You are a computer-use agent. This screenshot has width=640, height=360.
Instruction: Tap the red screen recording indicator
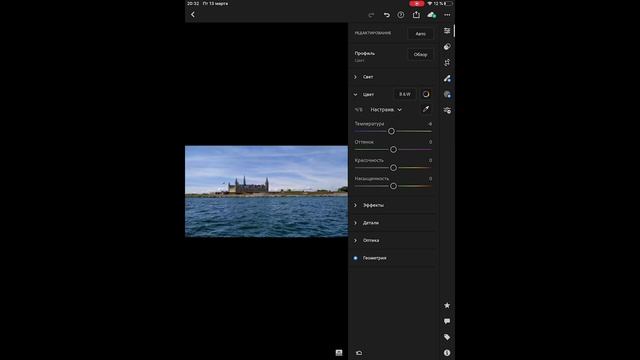pyautogui.click(x=417, y=3)
